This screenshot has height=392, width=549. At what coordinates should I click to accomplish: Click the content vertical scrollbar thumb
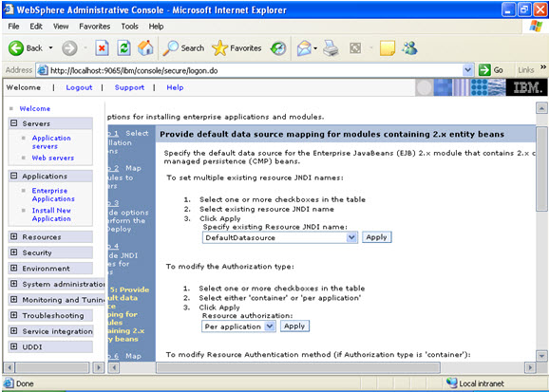pos(541,169)
